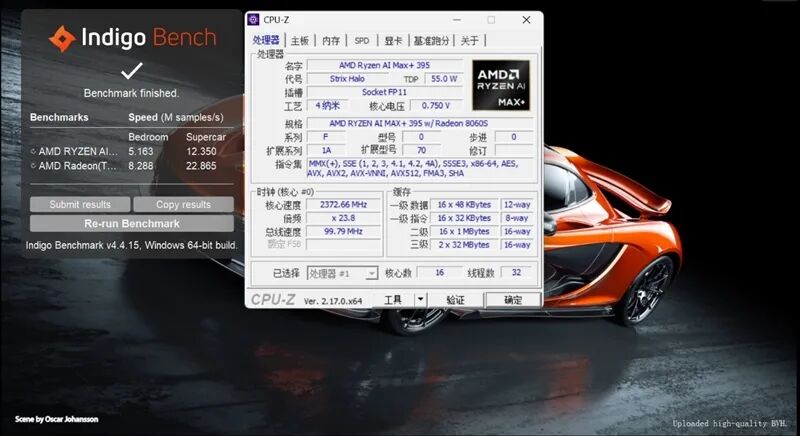Screen dimensions: 800x436
Task: Click the Socket FP11 field
Action: click(x=385, y=92)
